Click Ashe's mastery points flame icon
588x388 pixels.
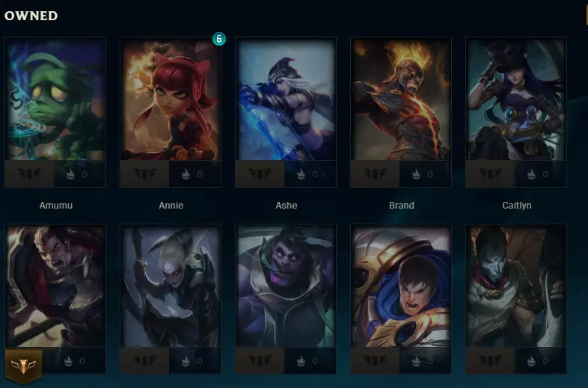pyautogui.click(x=301, y=174)
